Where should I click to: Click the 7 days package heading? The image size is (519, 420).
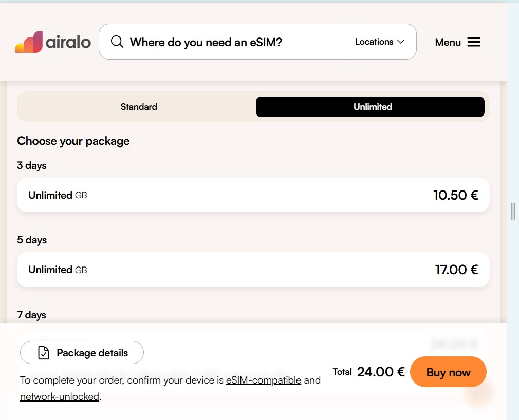pos(32,315)
